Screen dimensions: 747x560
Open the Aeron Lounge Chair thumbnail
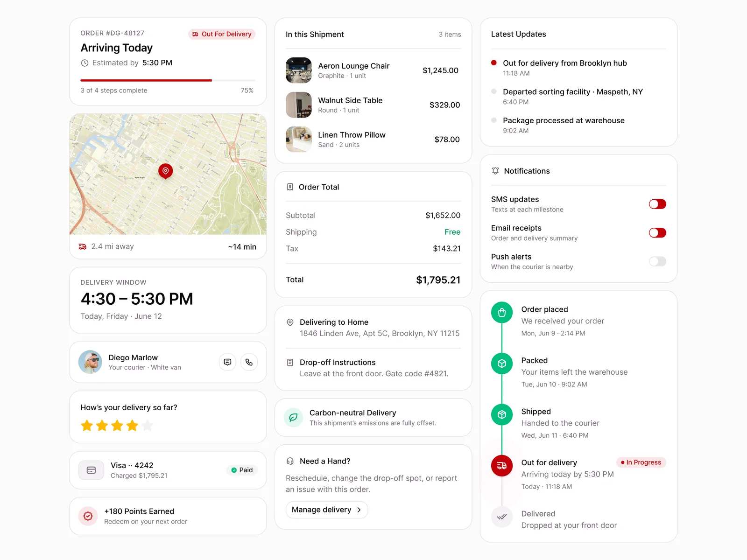click(299, 70)
